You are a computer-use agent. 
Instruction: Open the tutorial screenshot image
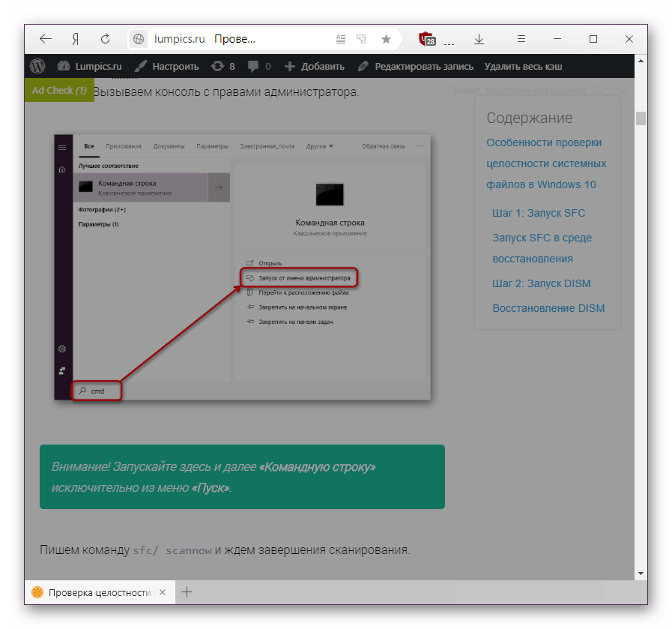[243, 268]
